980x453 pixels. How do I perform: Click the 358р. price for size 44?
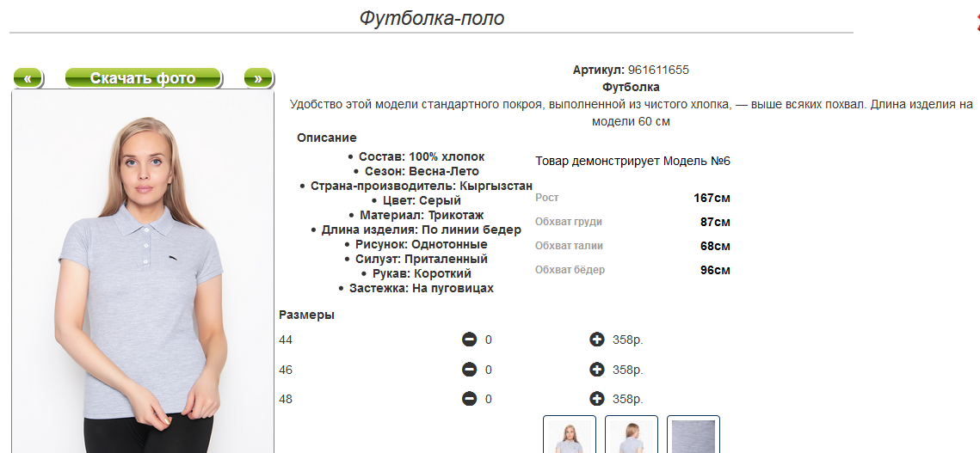627,340
